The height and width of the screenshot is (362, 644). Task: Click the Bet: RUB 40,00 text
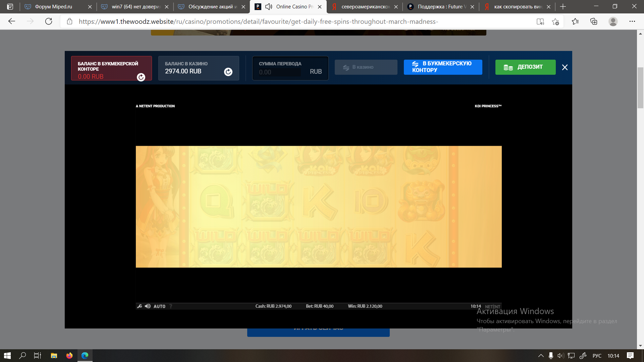(x=320, y=306)
